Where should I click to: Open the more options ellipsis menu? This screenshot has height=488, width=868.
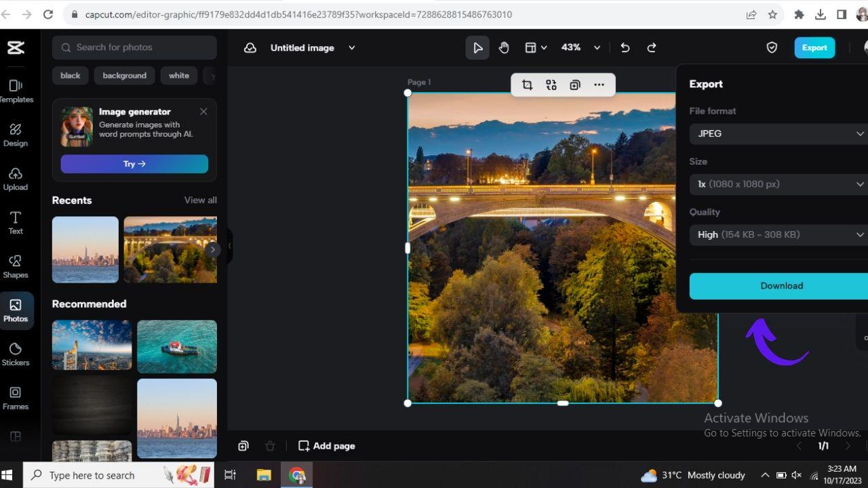coord(599,85)
